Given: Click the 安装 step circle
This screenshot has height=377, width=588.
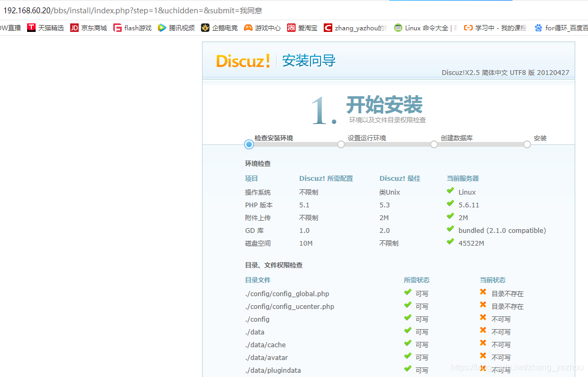Looking at the screenshot, I should point(527,145).
